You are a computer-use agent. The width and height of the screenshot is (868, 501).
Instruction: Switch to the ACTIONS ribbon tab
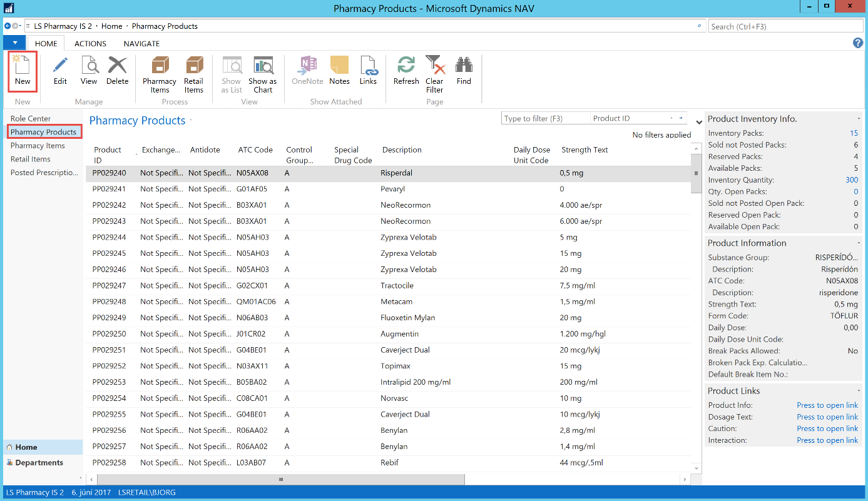[90, 44]
